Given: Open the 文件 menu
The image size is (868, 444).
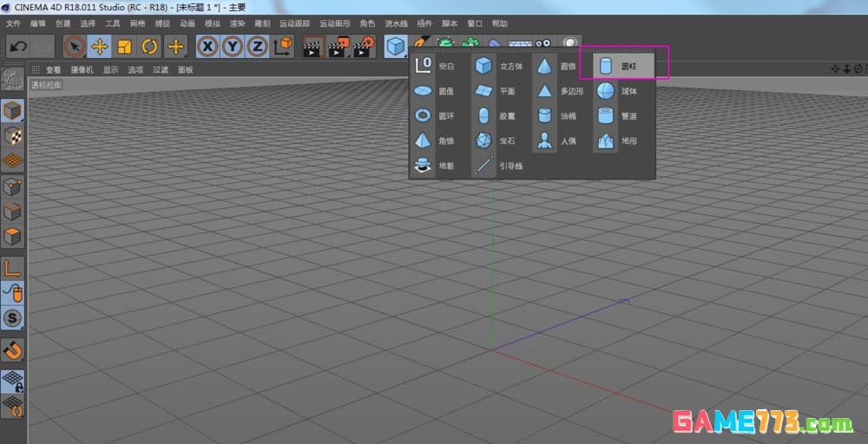Looking at the screenshot, I should tap(13, 23).
